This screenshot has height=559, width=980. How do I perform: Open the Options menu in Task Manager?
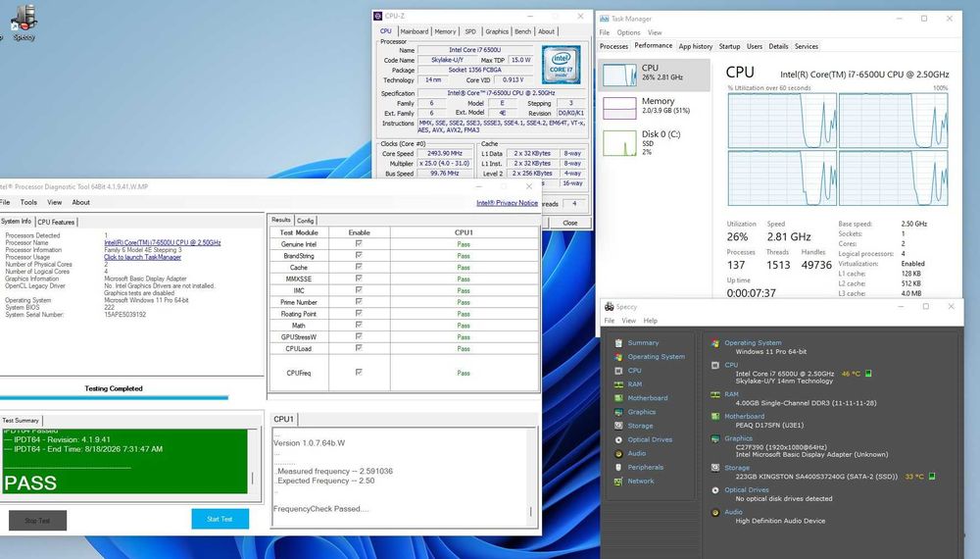(628, 32)
